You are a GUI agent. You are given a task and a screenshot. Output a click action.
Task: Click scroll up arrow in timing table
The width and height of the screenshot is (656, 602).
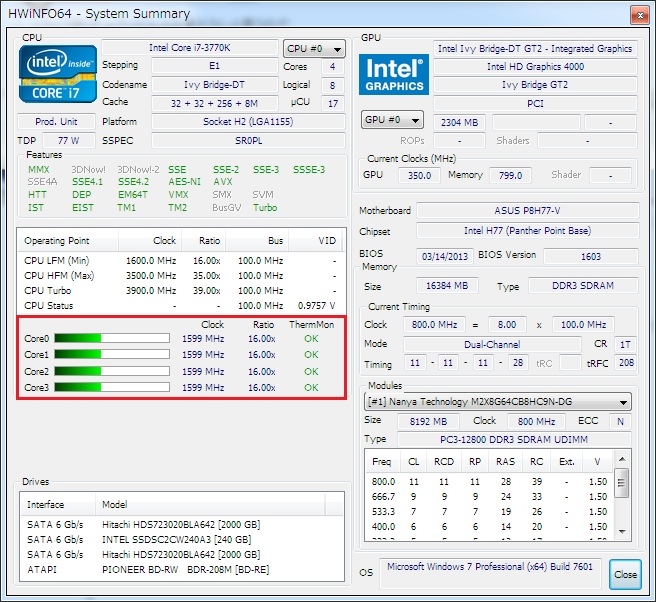(x=622, y=459)
